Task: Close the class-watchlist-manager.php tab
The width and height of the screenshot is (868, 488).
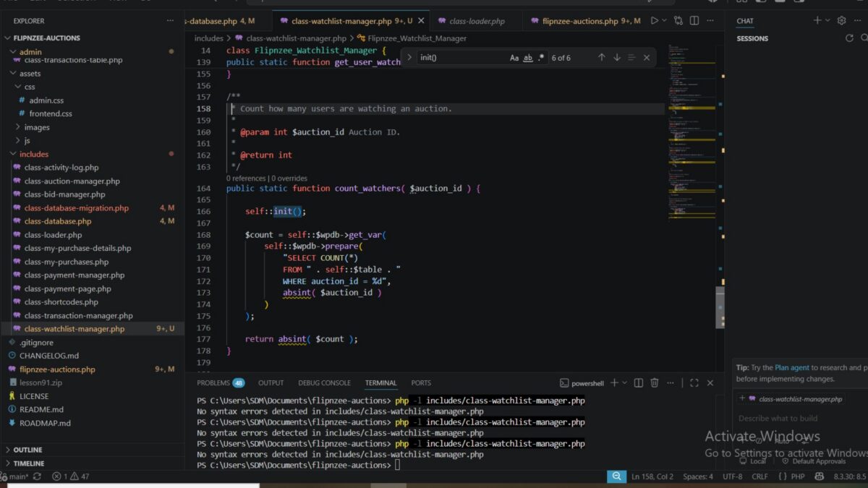Action: pos(422,21)
